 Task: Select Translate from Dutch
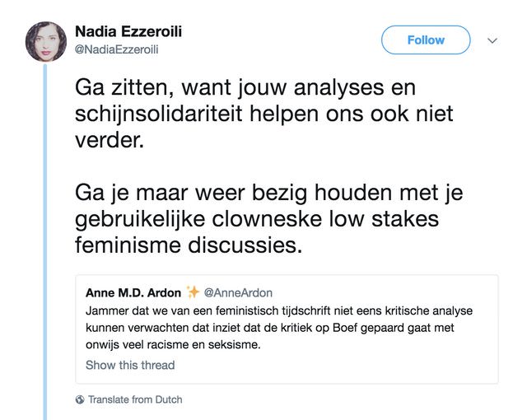click(x=135, y=399)
